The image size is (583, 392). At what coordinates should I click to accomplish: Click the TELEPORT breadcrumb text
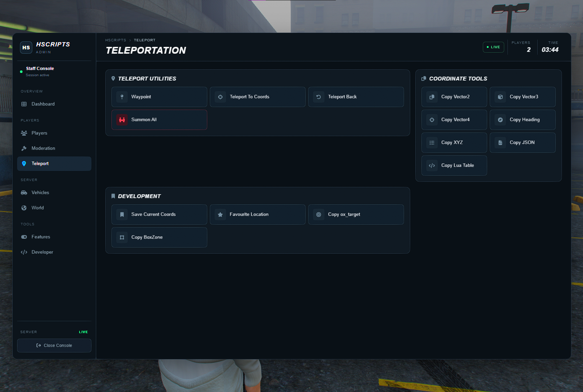pyautogui.click(x=144, y=40)
